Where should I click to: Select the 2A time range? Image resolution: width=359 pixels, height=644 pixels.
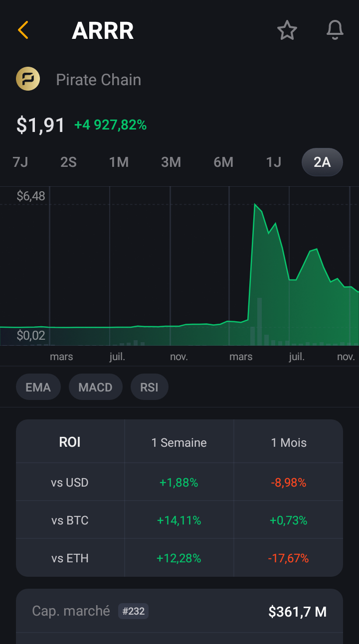tap(322, 162)
